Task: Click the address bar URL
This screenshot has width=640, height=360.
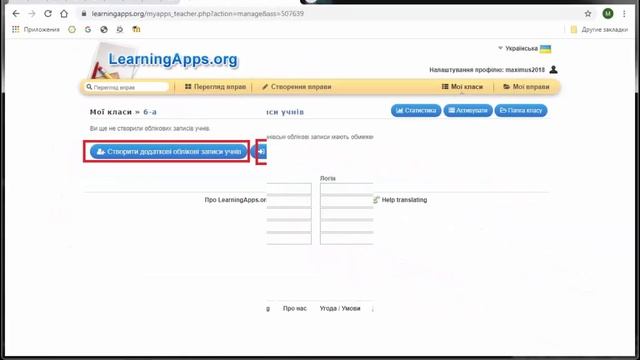Action: [198, 13]
